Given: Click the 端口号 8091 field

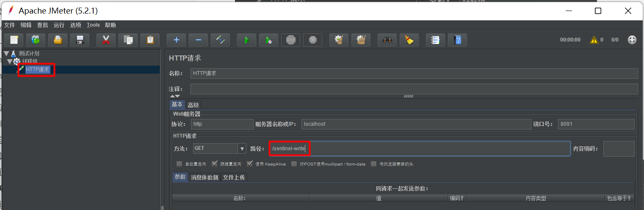Looking at the screenshot, I should [x=596, y=124].
